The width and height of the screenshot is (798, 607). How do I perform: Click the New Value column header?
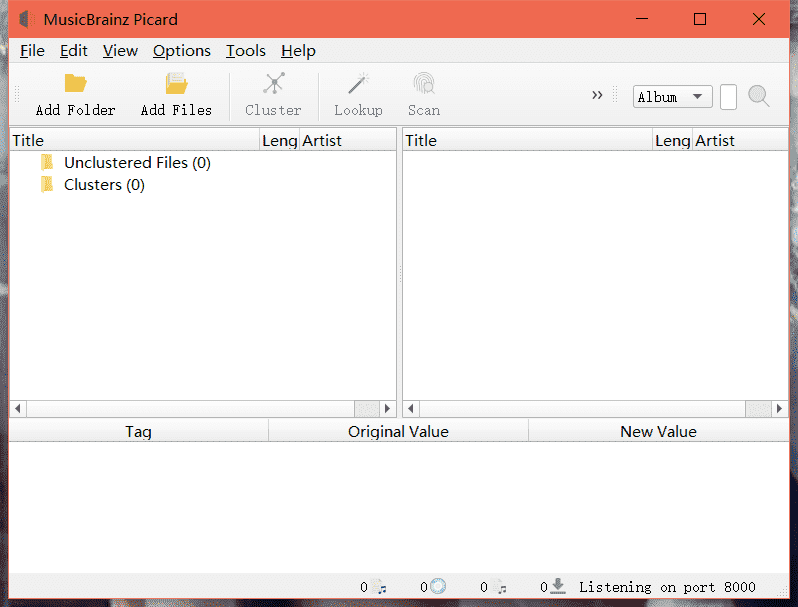click(x=658, y=431)
